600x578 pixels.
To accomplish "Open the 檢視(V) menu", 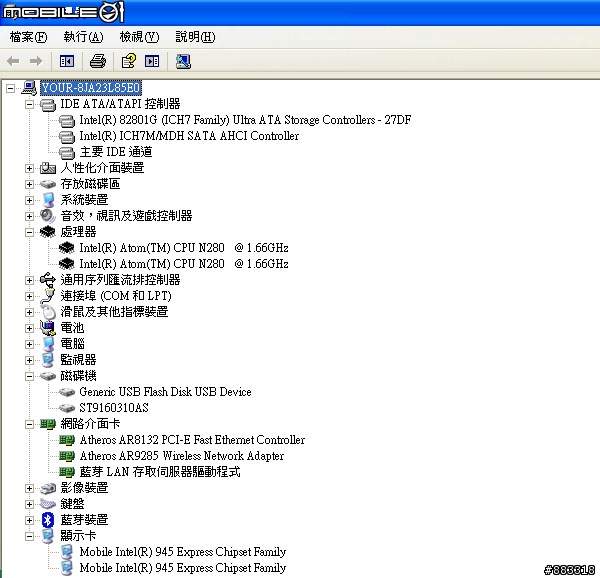I will [x=139, y=37].
